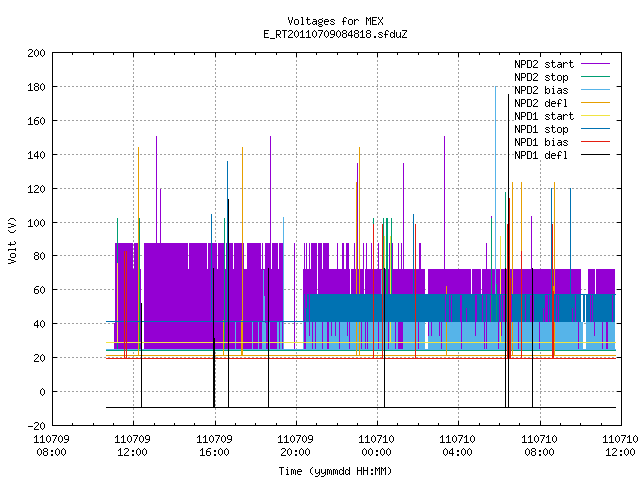Click the 'NPD1 bias' legend label

pos(541,142)
